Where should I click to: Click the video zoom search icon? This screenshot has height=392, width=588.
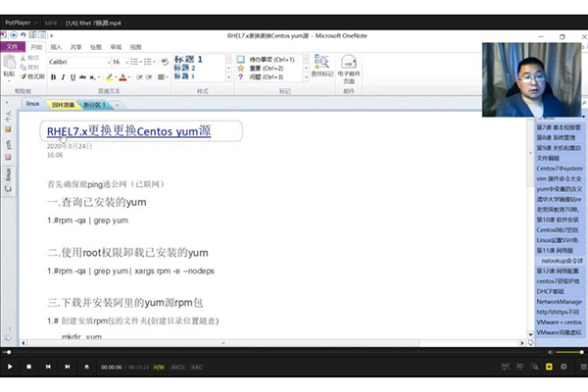pos(535,367)
